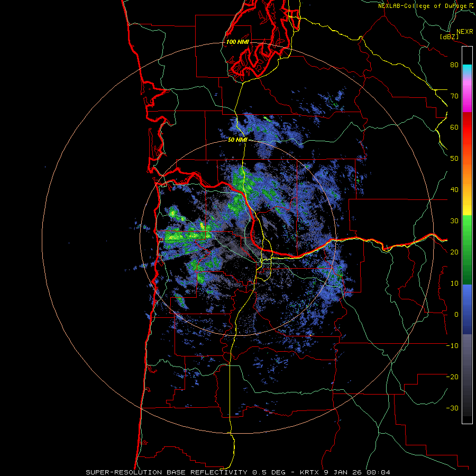Click the 0 value on the dBZ scale
This screenshot has height=476, width=476.
(x=456, y=315)
